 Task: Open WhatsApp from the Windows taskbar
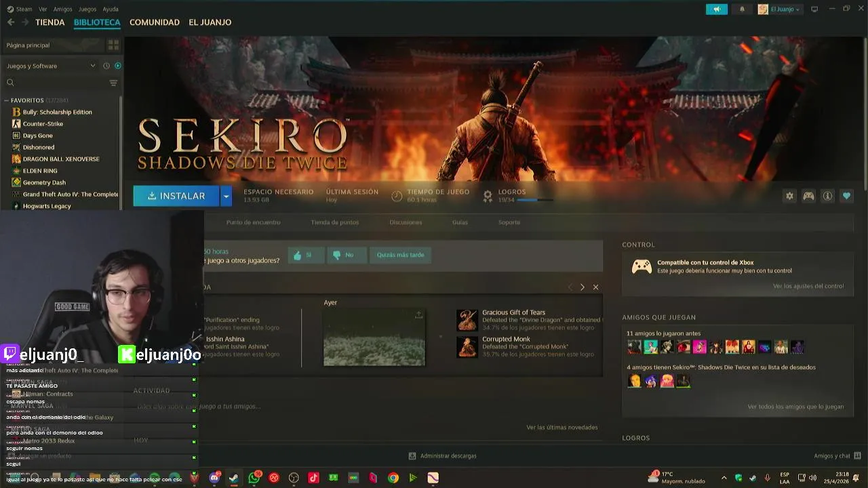click(x=254, y=478)
